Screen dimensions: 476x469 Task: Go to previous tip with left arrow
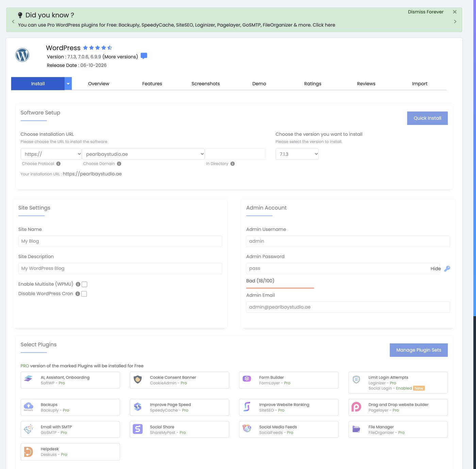[13, 21]
